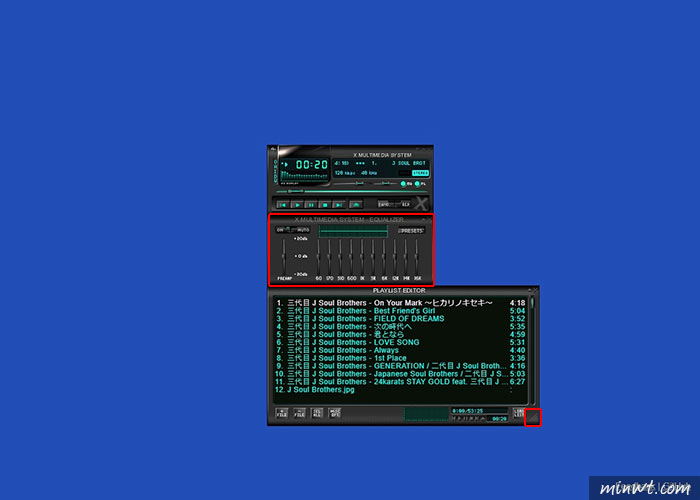Click the 600 Hz equalizer band slider
Screen dimensions: 700x500
pos(351,257)
